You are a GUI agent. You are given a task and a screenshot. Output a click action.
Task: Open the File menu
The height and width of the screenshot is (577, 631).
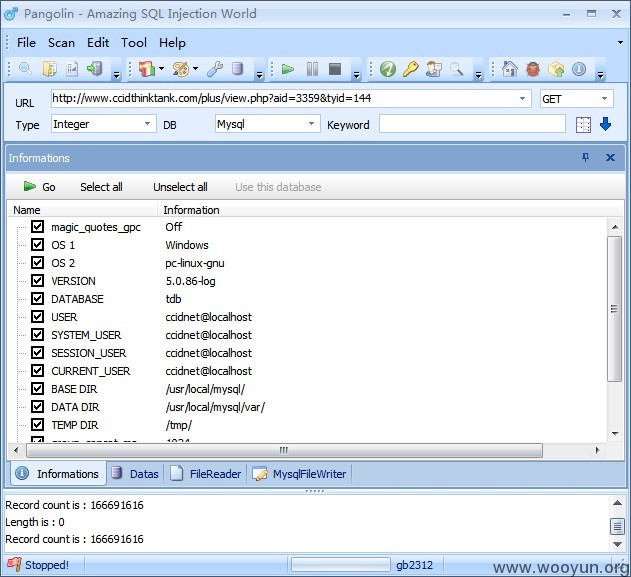26,43
